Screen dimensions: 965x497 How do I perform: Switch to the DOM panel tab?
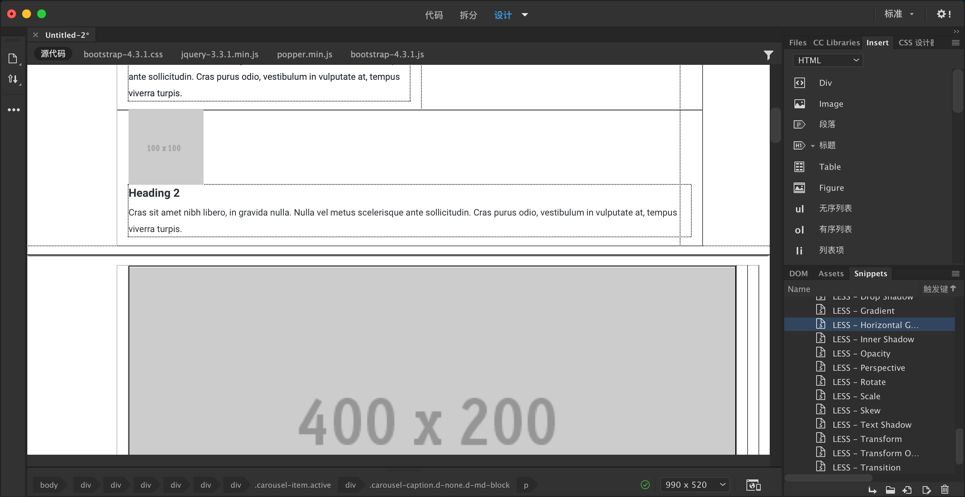tap(798, 274)
